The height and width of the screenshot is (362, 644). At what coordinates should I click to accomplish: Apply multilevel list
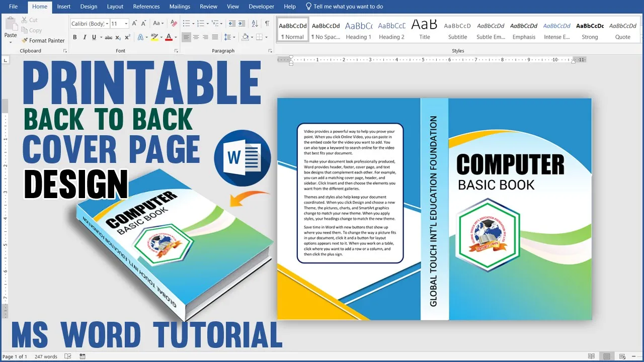click(215, 24)
